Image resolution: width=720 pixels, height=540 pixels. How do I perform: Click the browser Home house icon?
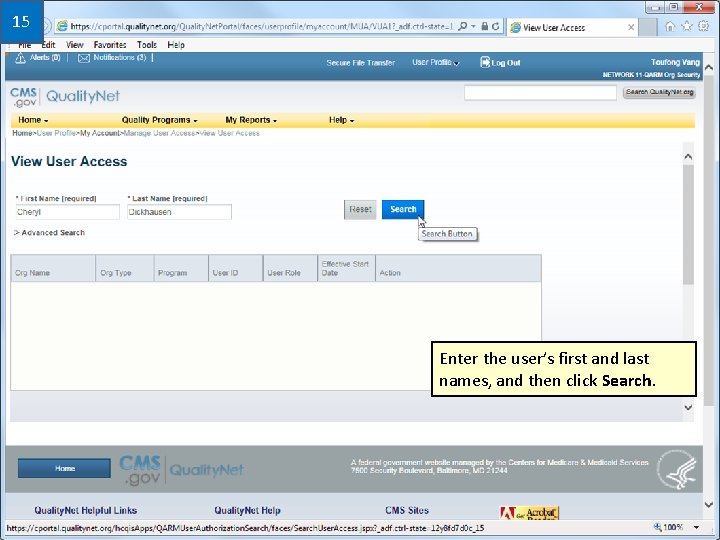(x=670, y=27)
